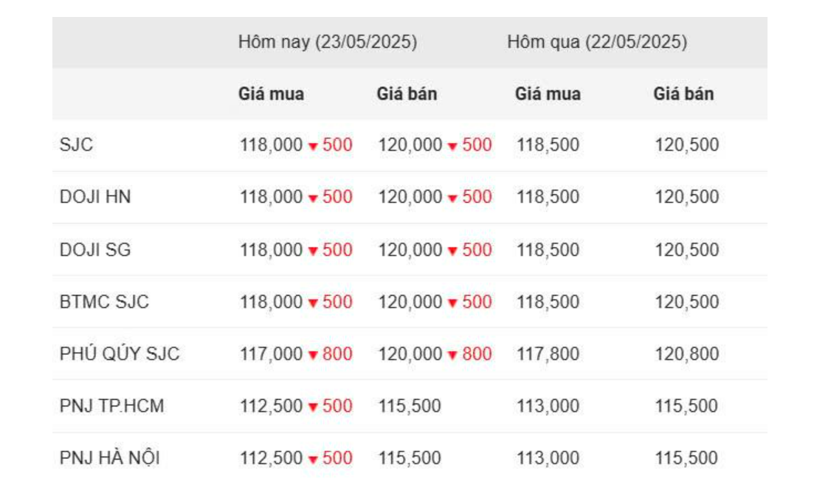Click the red down arrow in DOJI SG's today sell price
Screen dimensions: 814x504
[452, 251]
